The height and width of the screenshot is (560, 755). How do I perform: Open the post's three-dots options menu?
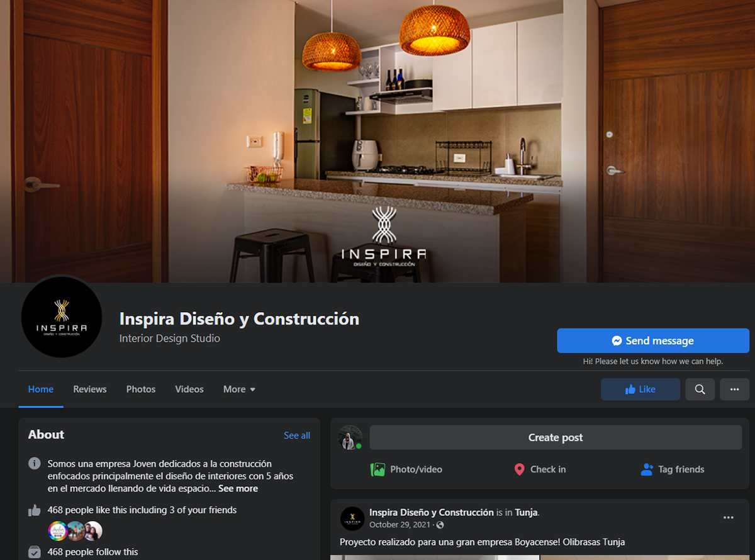[x=729, y=517]
